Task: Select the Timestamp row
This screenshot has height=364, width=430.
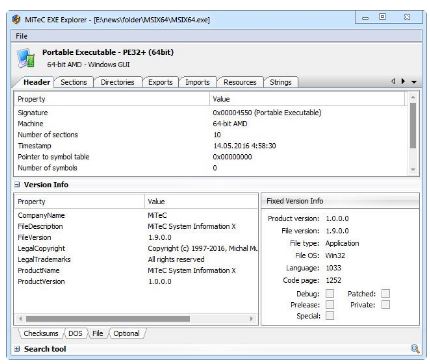Action: click(211, 146)
